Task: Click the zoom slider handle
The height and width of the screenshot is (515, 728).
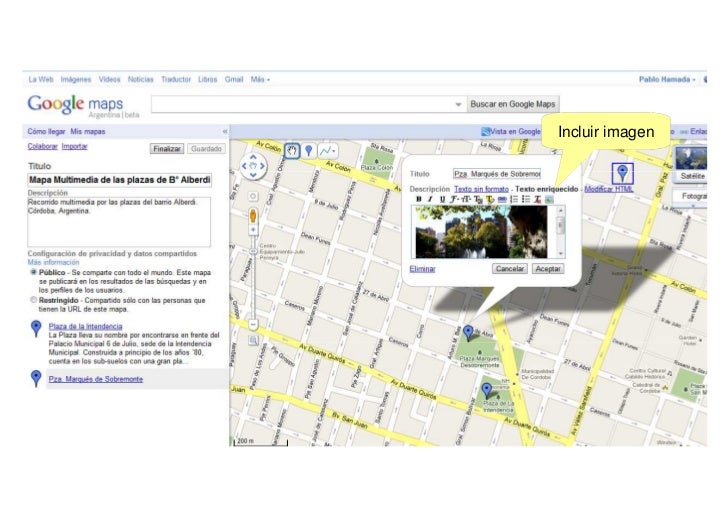Action: click(253, 251)
